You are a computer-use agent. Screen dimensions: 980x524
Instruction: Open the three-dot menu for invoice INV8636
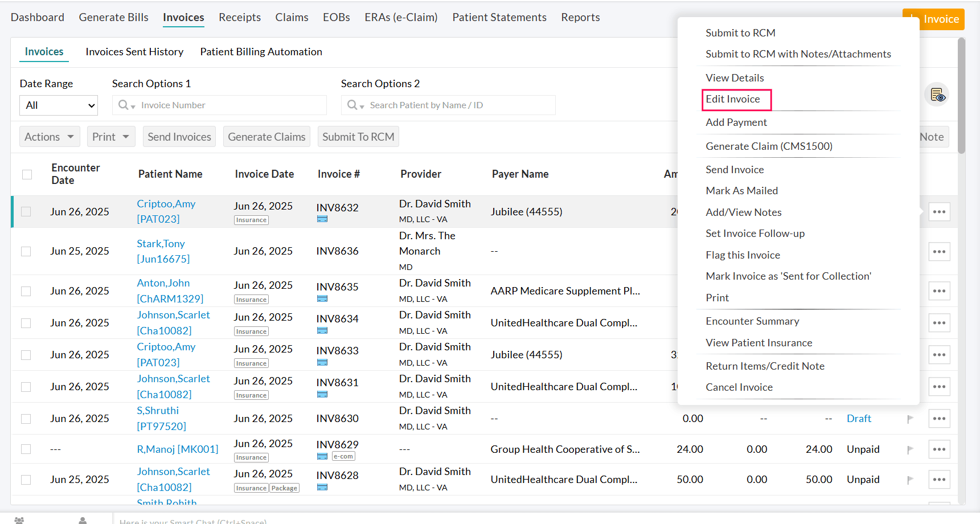point(939,251)
